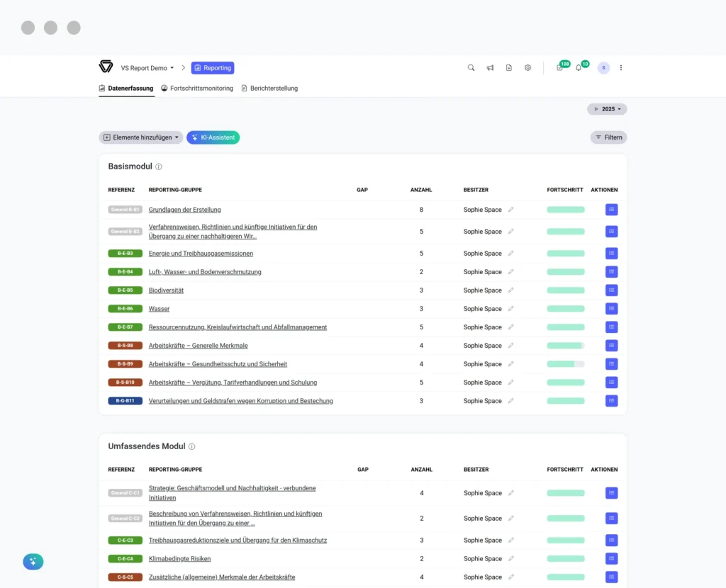Viewport: 726px width, 588px height.
Task: Edit owner pencil for Verurteilungen und Geldstrafen row
Action: tap(510, 401)
